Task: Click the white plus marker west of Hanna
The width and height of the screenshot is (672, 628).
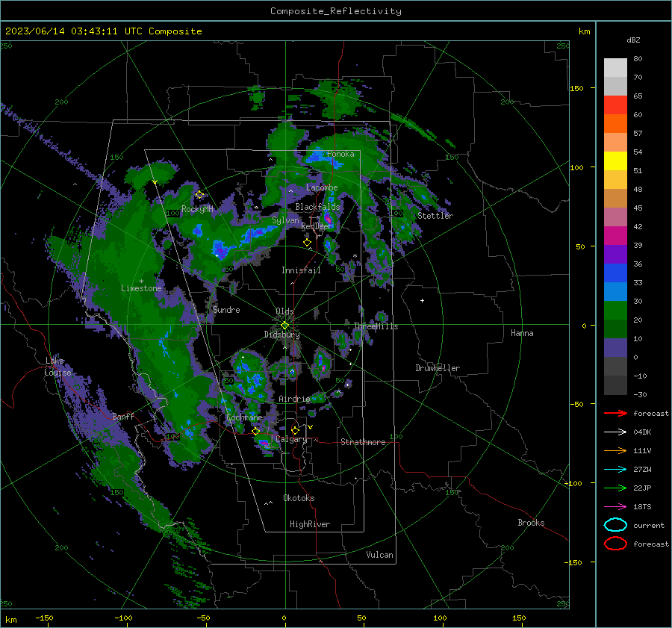Action: [422, 300]
